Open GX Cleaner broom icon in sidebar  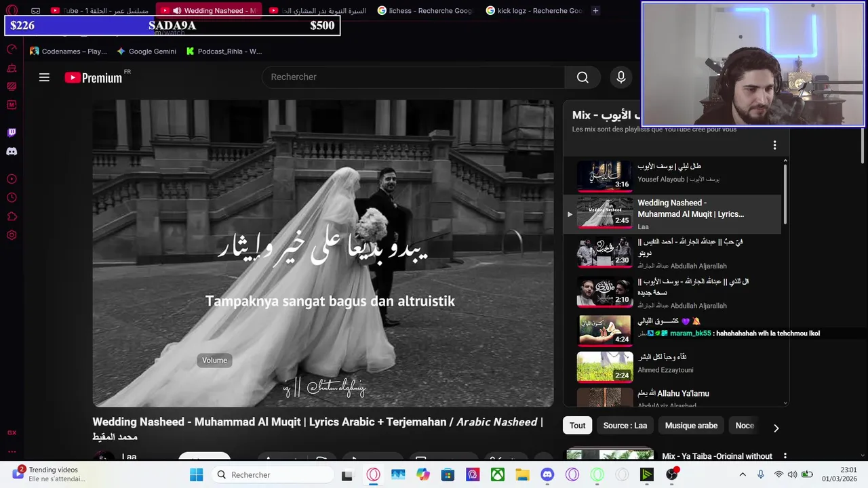[12, 68]
